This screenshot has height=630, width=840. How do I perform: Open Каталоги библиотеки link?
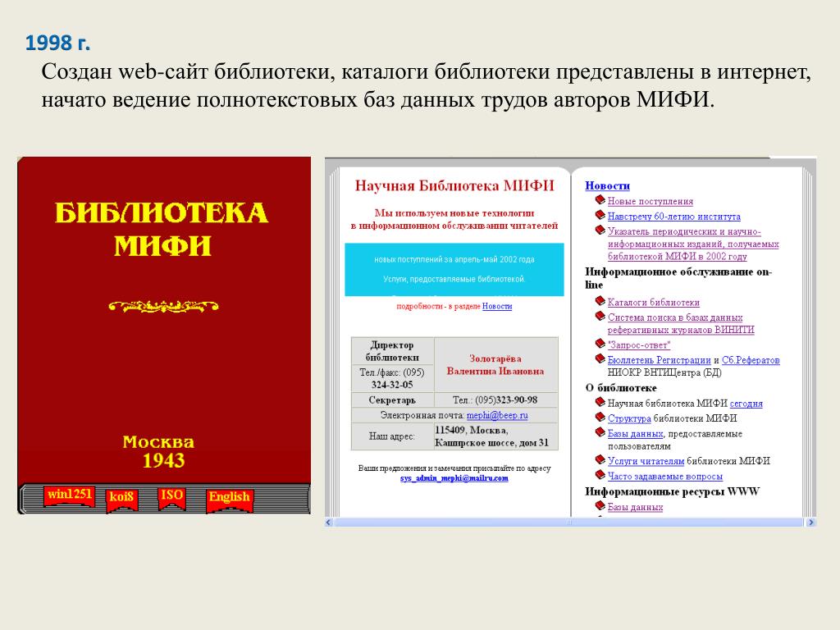653,302
